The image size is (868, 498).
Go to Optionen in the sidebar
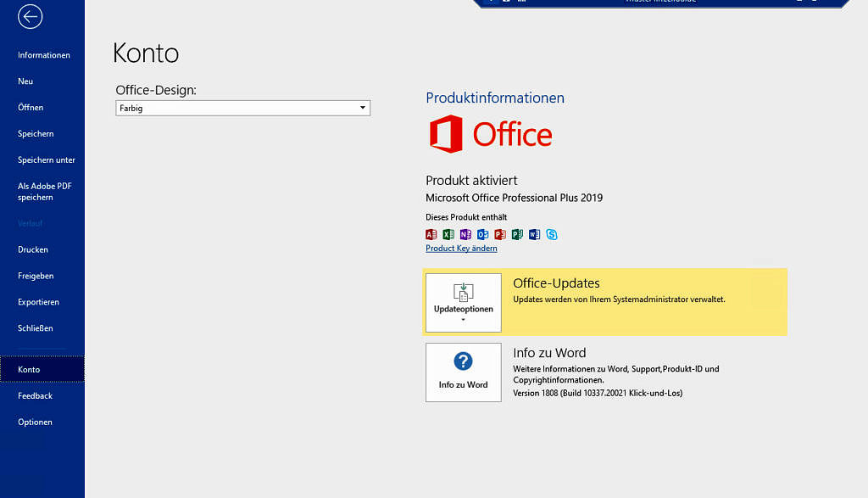click(35, 422)
